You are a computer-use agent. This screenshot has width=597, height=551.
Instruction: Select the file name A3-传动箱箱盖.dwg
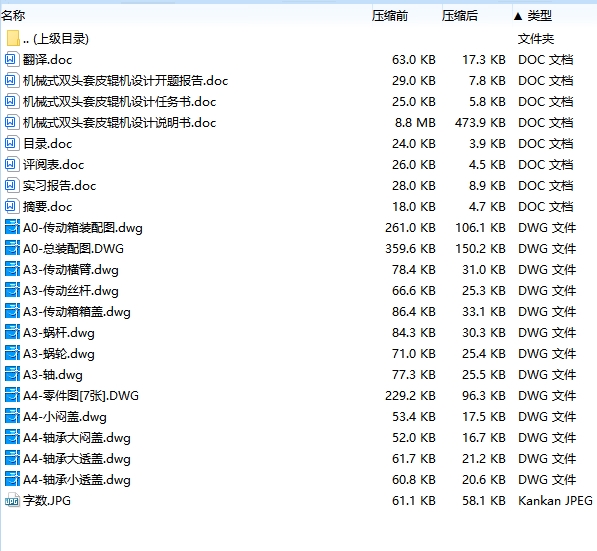pos(77,312)
